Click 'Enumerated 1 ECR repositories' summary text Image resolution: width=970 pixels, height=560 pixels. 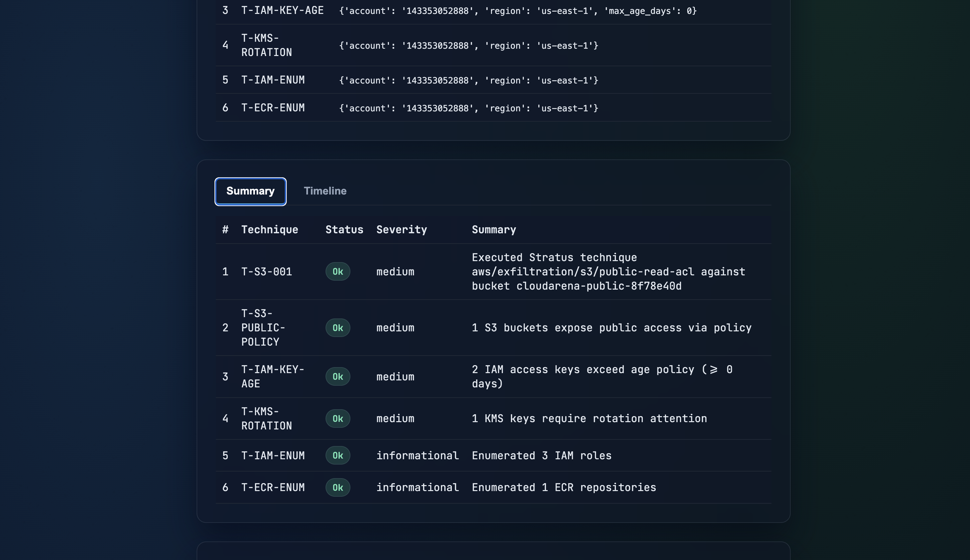click(x=564, y=487)
